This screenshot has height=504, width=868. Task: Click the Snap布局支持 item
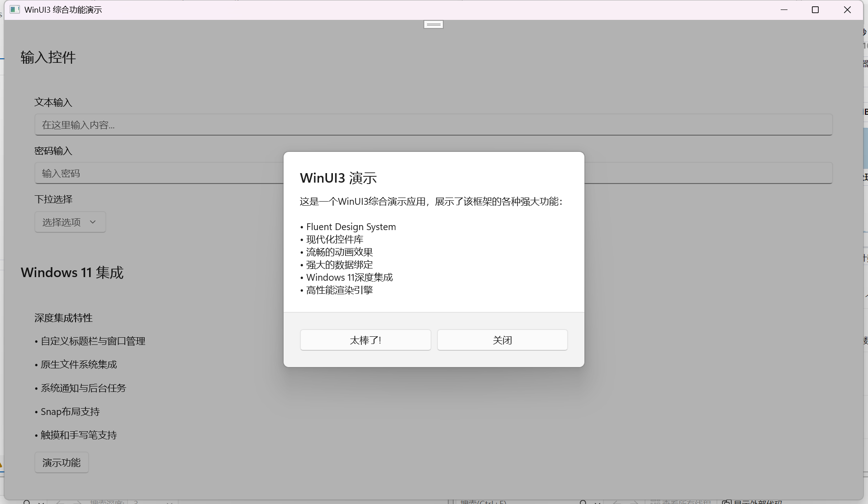click(67, 411)
